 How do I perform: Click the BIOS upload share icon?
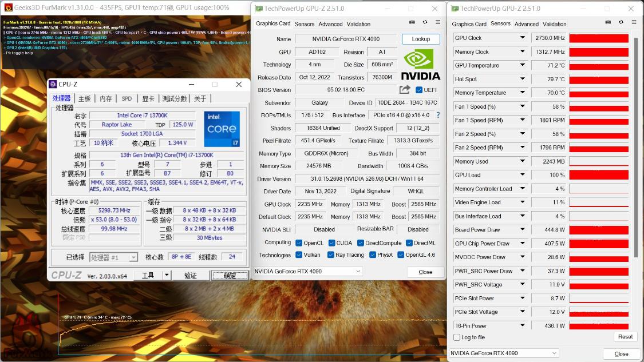click(405, 89)
